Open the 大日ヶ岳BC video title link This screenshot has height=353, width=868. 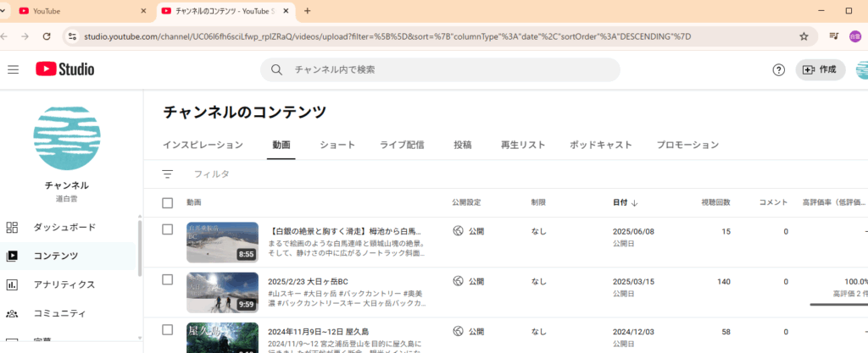tap(322, 280)
